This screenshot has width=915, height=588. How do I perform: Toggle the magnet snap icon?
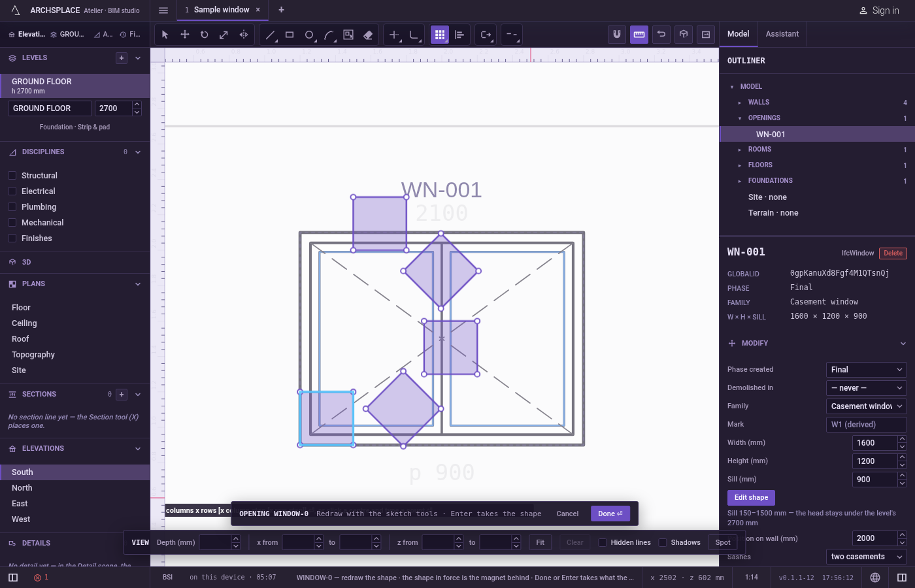(x=617, y=35)
